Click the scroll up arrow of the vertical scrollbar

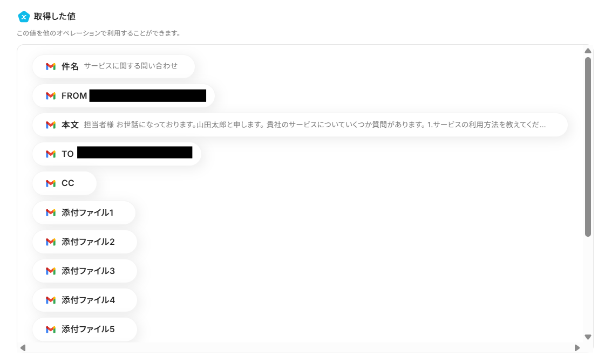(588, 51)
